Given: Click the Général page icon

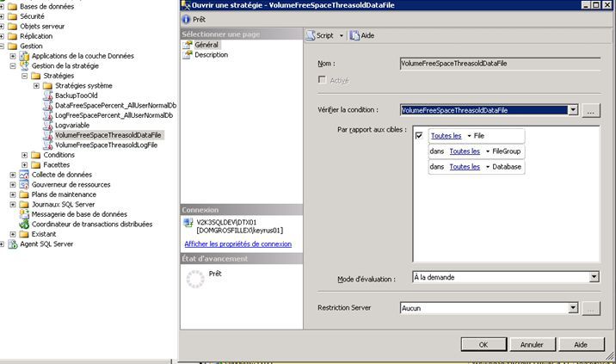Looking at the screenshot, I should click(x=188, y=45).
